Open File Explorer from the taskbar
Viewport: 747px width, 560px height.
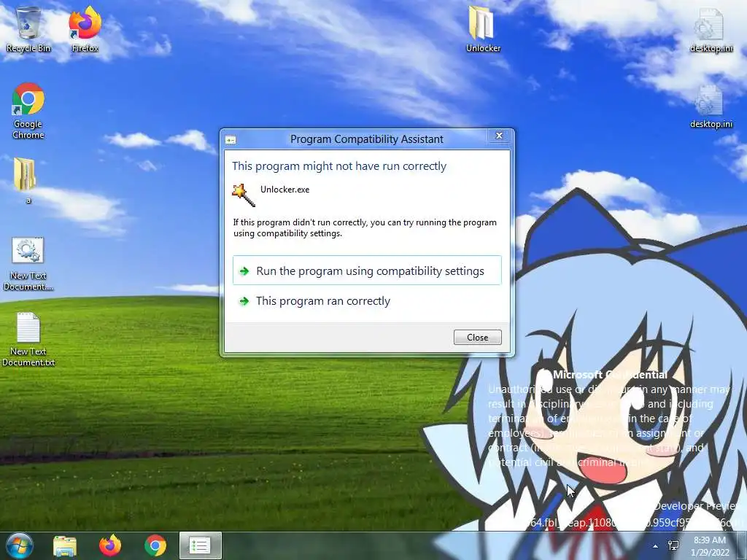point(65,545)
